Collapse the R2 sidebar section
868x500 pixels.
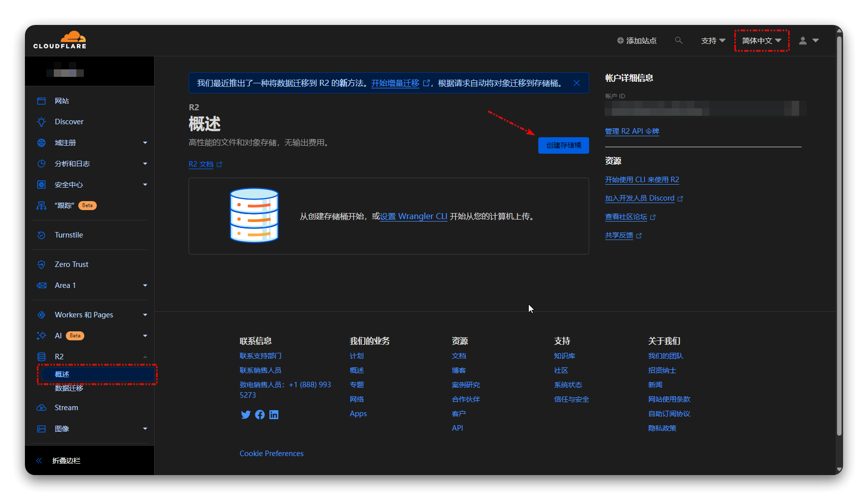[145, 357]
